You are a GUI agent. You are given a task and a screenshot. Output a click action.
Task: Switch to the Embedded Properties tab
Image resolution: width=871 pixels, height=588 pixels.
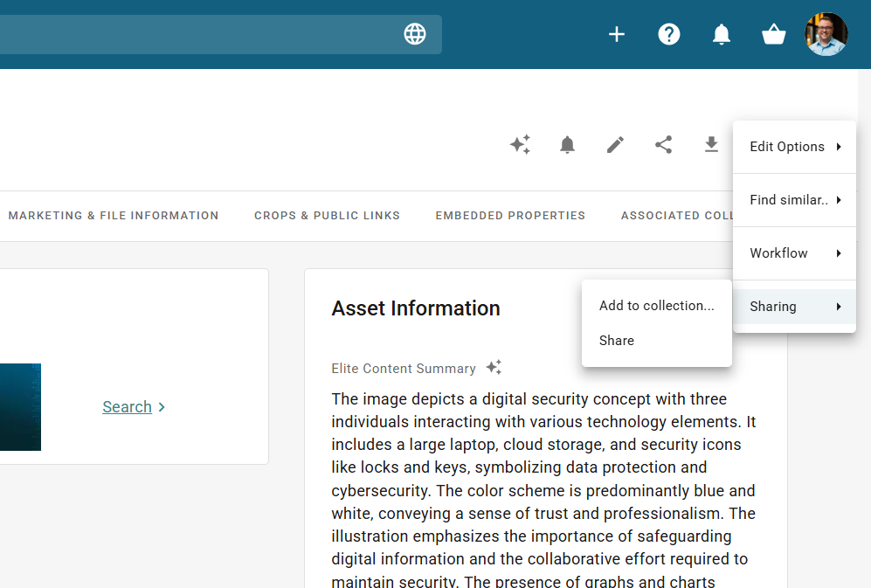(510, 216)
